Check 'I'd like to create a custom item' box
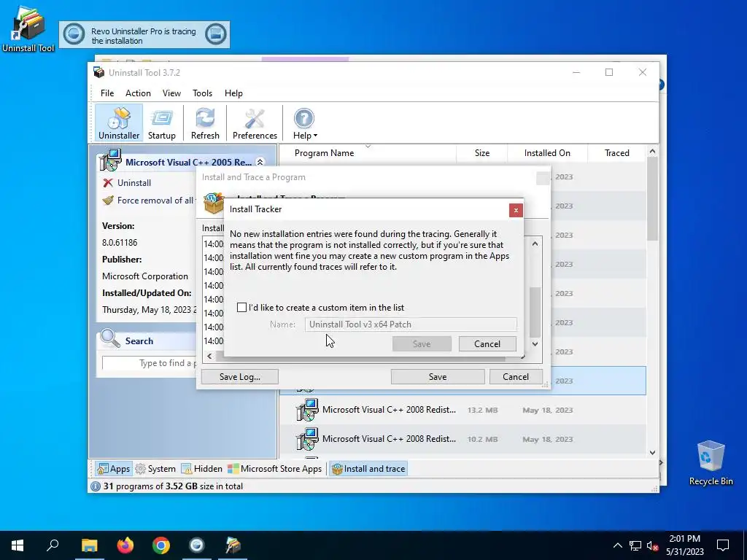The height and width of the screenshot is (560, 747). pyautogui.click(x=241, y=308)
